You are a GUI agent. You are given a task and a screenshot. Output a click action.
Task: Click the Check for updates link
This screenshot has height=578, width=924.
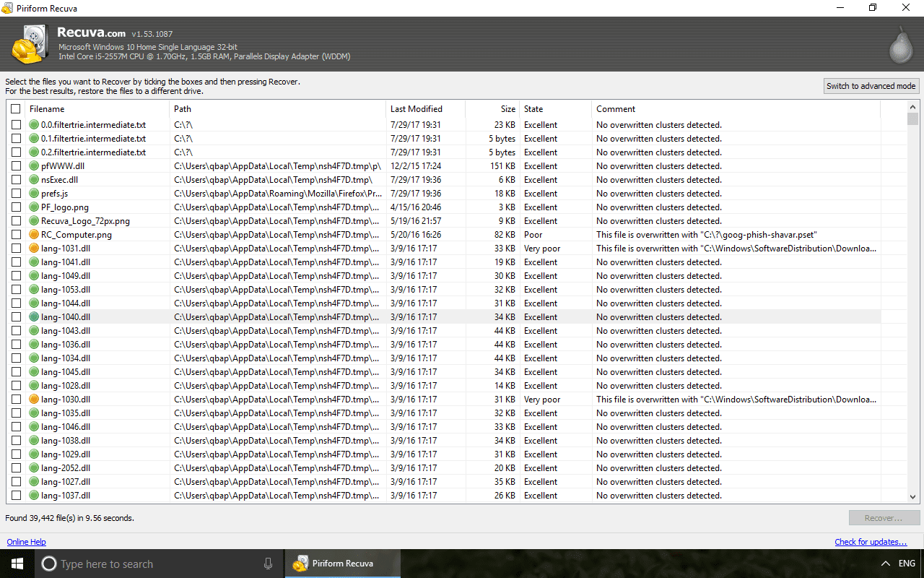point(871,542)
